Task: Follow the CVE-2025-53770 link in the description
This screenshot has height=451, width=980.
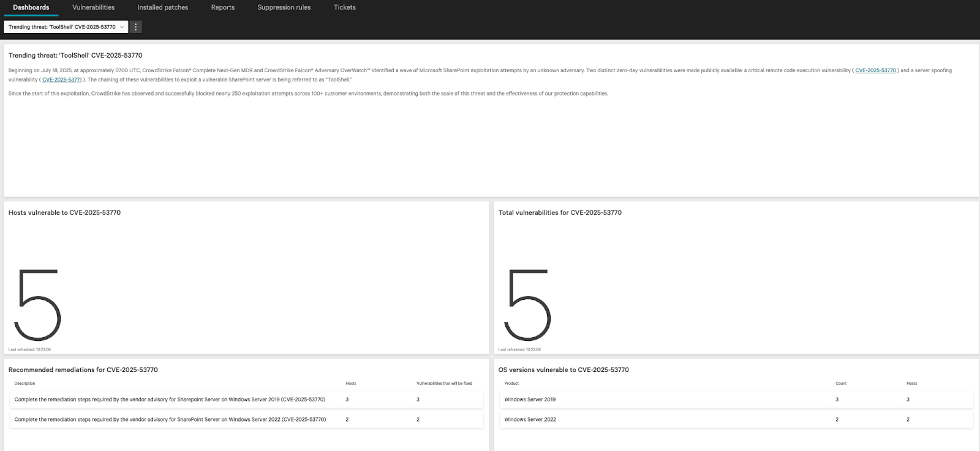Action: [x=875, y=70]
